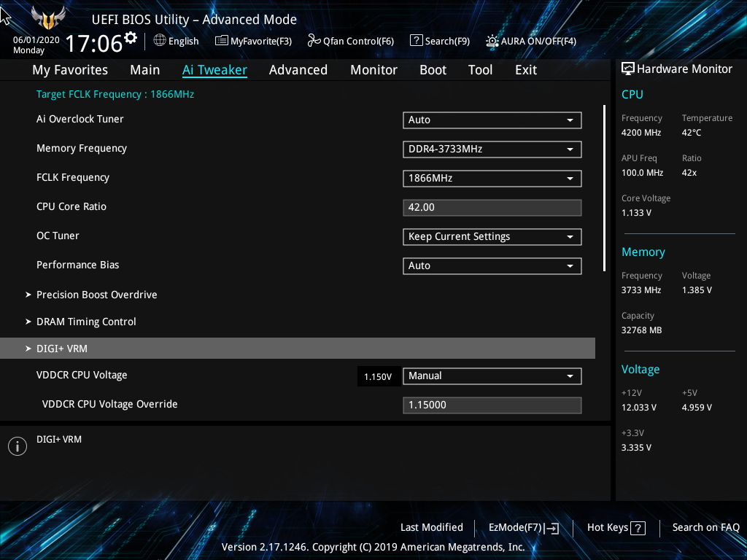The image size is (747, 560).
Task: Click Memory Voltage 1.385 V reading
Action: tap(697, 290)
